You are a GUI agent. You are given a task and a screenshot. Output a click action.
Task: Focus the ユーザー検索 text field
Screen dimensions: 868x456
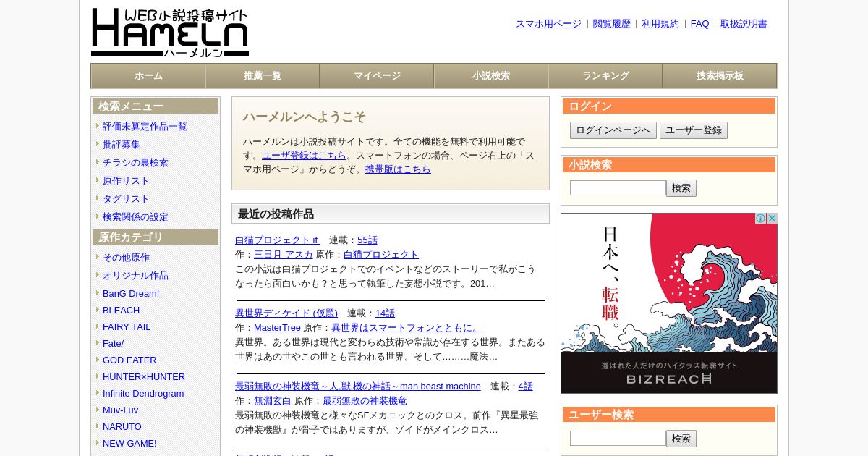pos(618,439)
